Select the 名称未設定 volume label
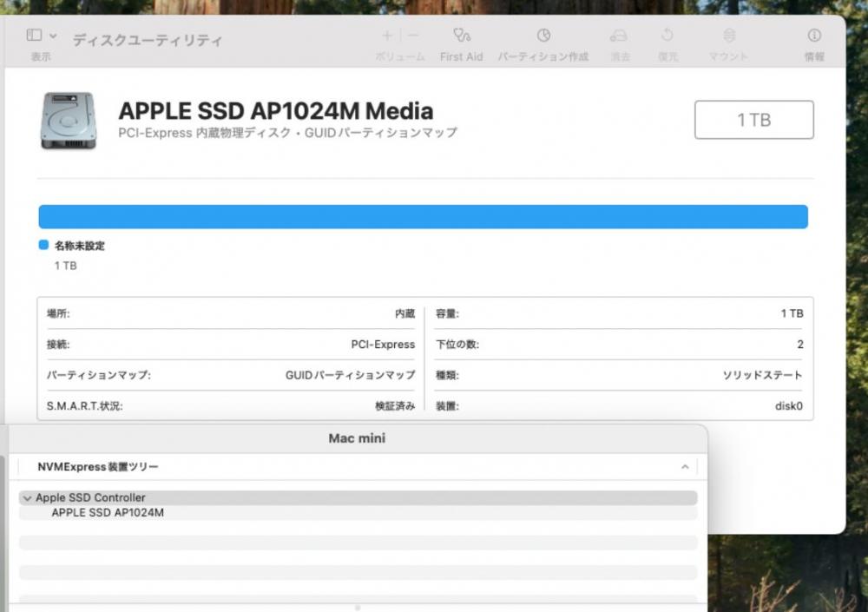 coord(80,246)
